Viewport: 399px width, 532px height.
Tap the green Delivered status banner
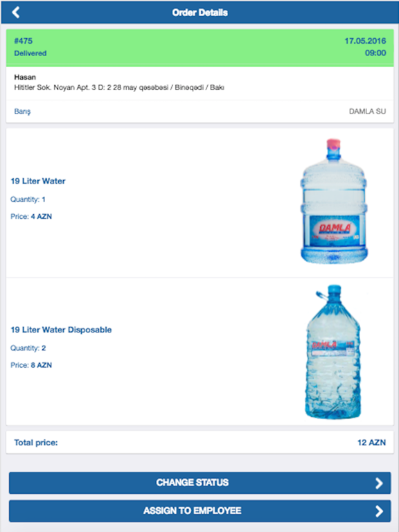(x=199, y=48)
